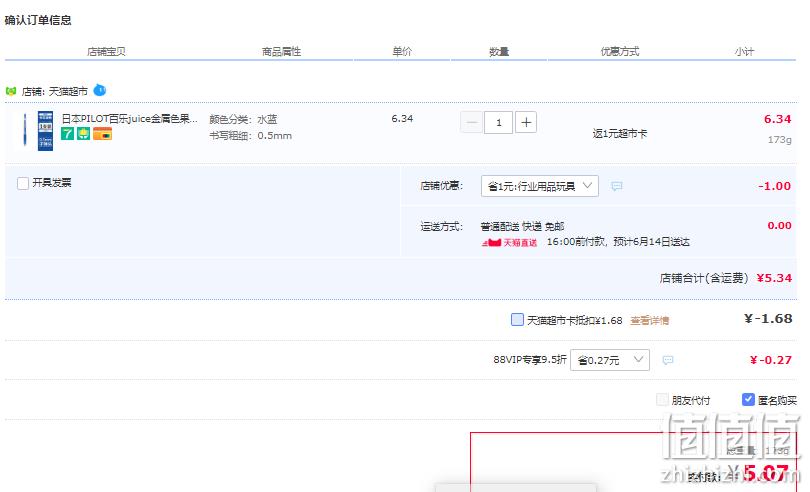Click the green 7-day return badge icon
This screenshot has height=492, width=810.
point(68,134)
